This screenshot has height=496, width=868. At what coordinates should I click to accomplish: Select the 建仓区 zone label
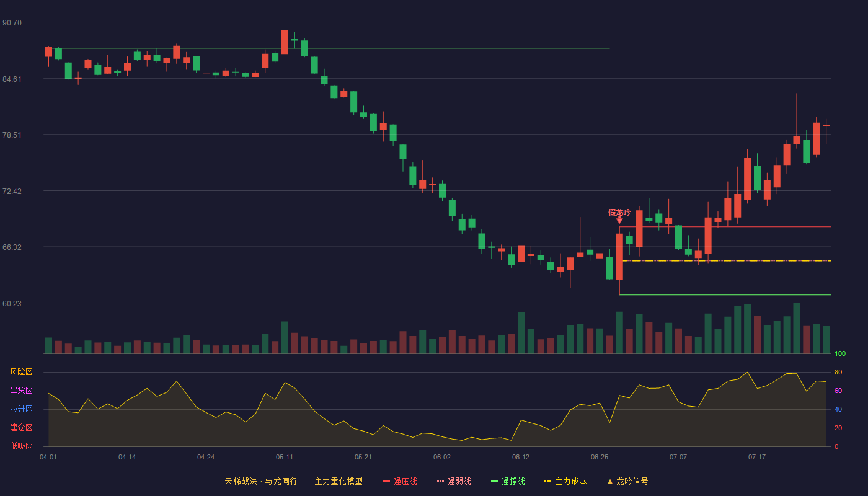(x=21, y=428)
